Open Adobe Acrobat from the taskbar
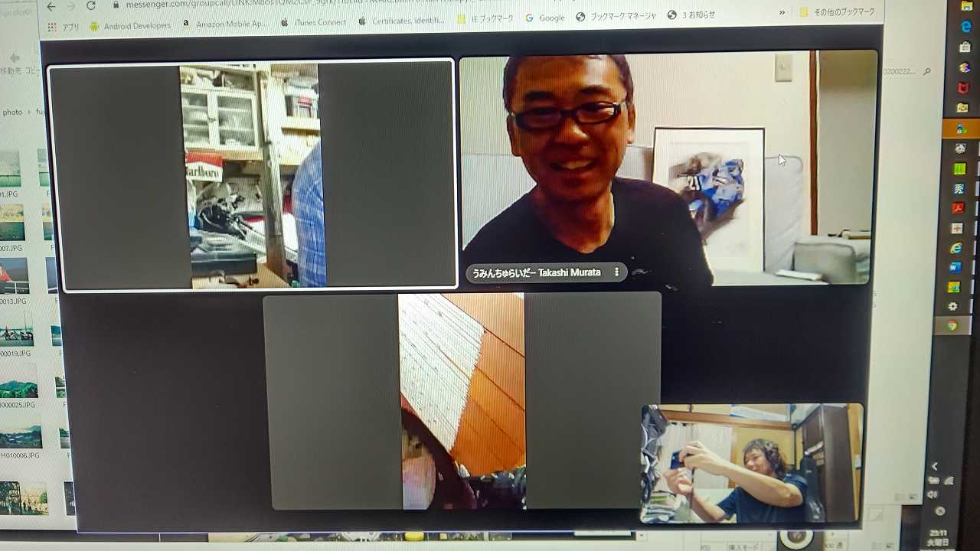This screenshot has width=980, height=551. 957,208
